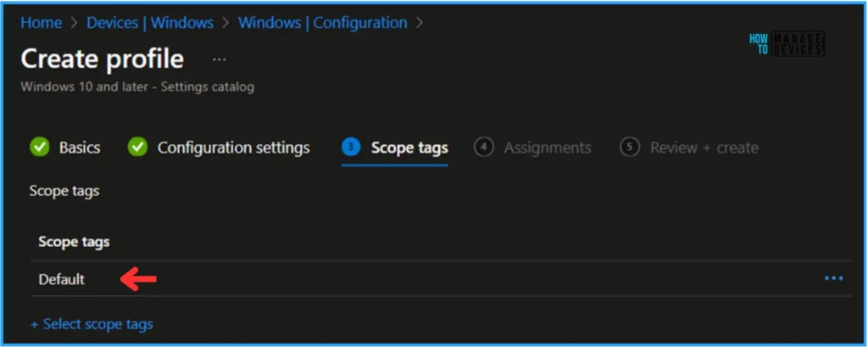Click the Select scope tags link

(x=92, y=324)
